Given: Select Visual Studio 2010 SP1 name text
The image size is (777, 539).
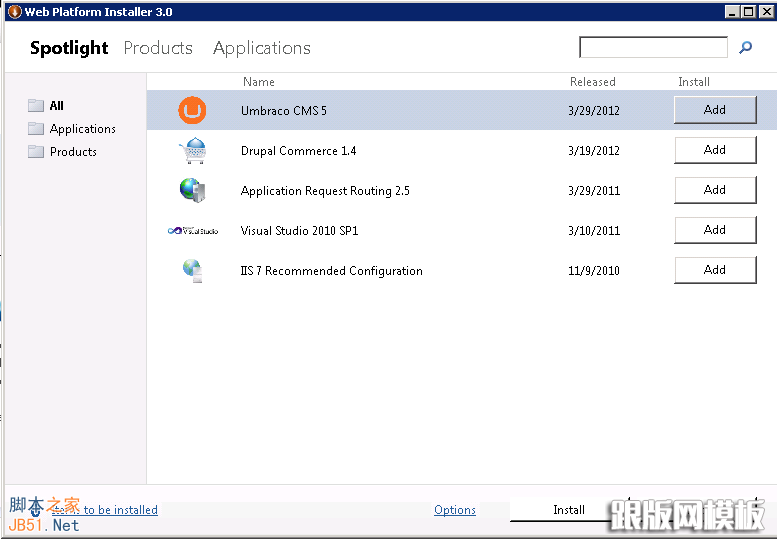Looking at the screenshot, I should click(299, 231).
